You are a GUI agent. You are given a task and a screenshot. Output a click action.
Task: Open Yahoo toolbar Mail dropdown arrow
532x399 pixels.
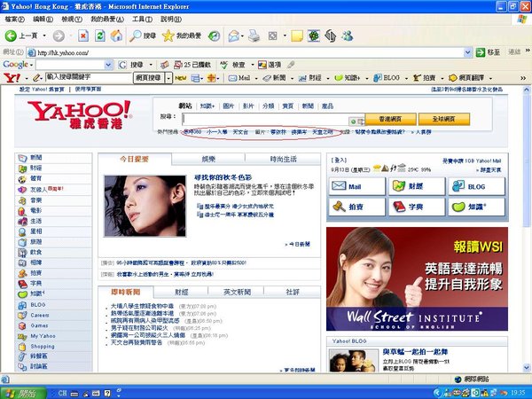click(256, 78)
